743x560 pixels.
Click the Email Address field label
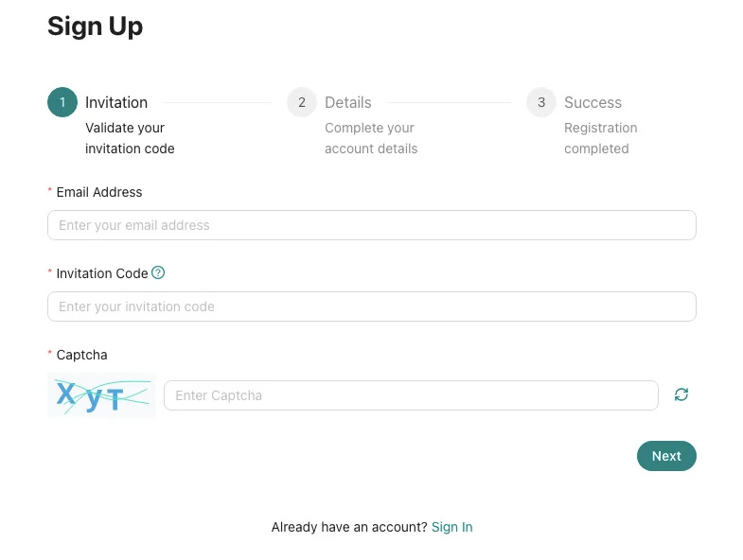tap(99, 192)
